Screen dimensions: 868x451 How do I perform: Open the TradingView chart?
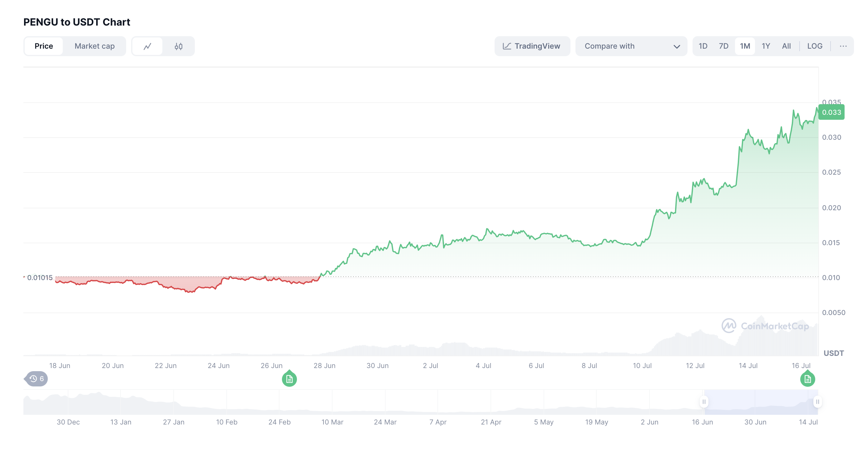[532, 46]
